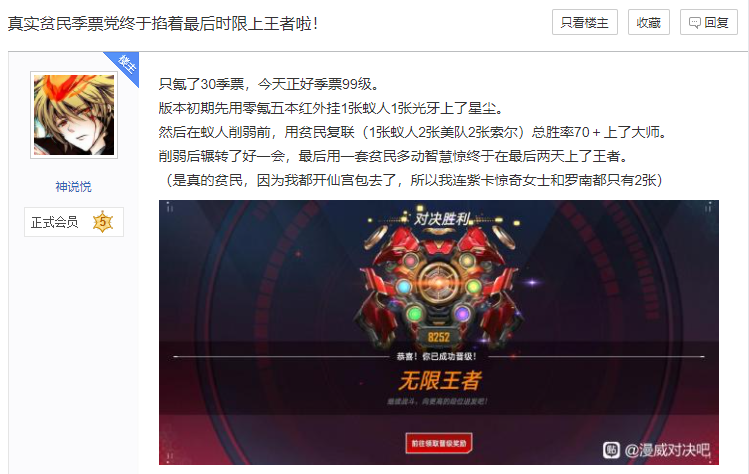The width and height of the screenshot is (749, 474).
Task: Click the @漫威对决吧 watermark text
Action: (667, 450)
